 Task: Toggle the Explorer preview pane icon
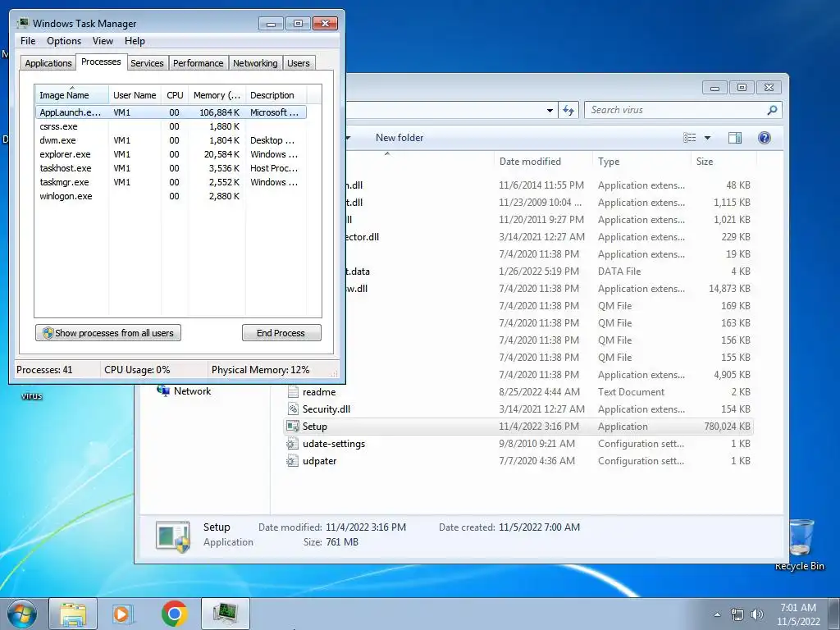pyautogui.click(x=735, y=138)
